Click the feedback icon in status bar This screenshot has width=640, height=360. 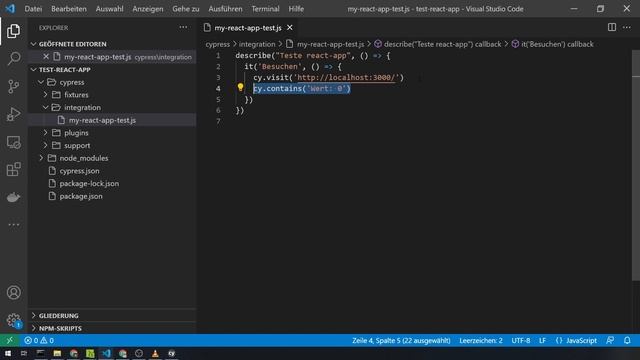[610, 340]
